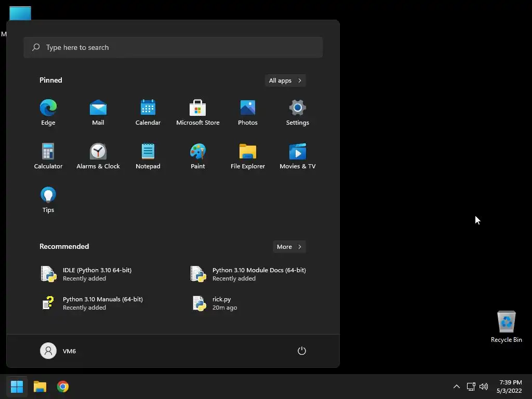Image resolution: width=532 pixels, height=399 pixels.
Task: Select the blue desktop icon behind Start menu
Action: 20,13
